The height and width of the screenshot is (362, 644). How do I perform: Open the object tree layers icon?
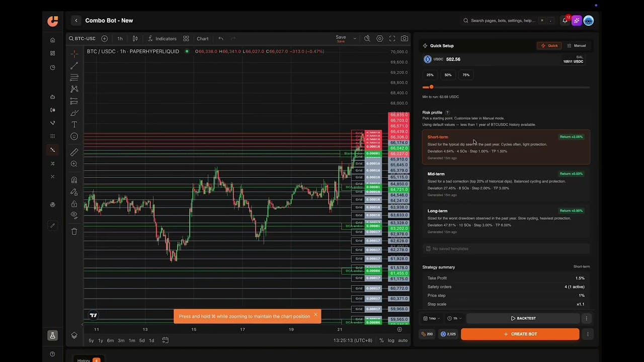74,335
